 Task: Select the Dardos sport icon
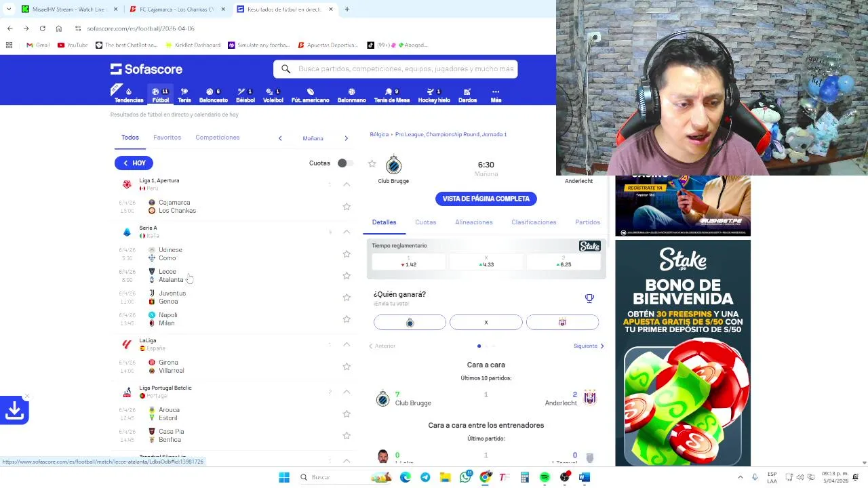[x=467, y=95]
